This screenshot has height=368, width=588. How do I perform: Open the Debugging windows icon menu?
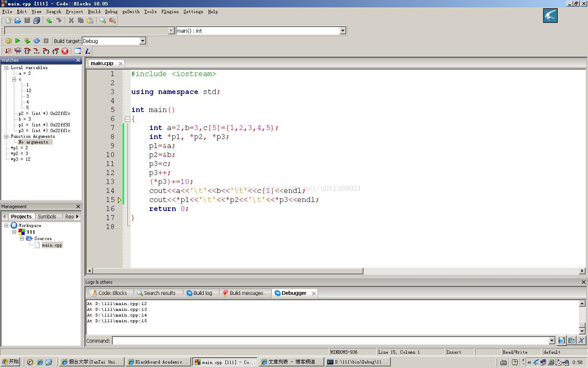coord(78,51)
